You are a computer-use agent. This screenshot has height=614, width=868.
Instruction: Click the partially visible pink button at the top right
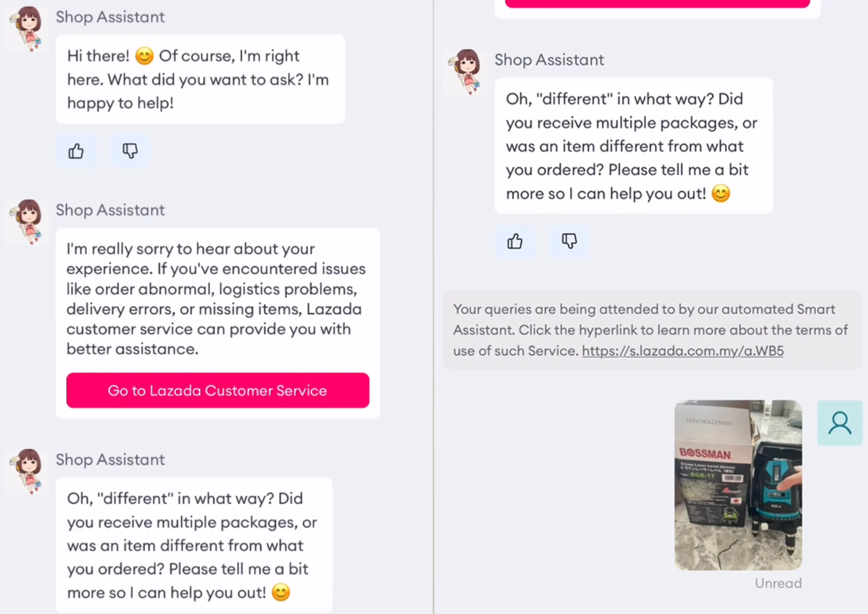tap(657, 3)
